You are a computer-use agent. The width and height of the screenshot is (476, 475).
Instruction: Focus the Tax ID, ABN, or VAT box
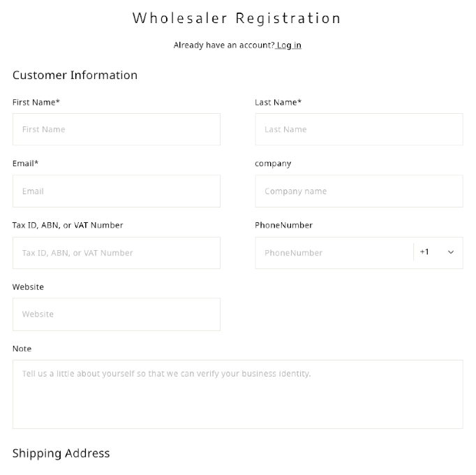click(x=116, y=253)
